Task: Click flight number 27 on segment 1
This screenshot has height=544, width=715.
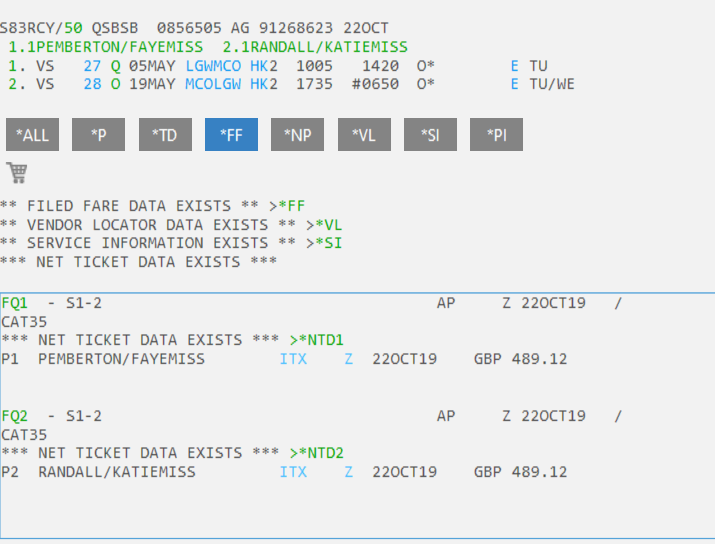Action: (92, 66)
